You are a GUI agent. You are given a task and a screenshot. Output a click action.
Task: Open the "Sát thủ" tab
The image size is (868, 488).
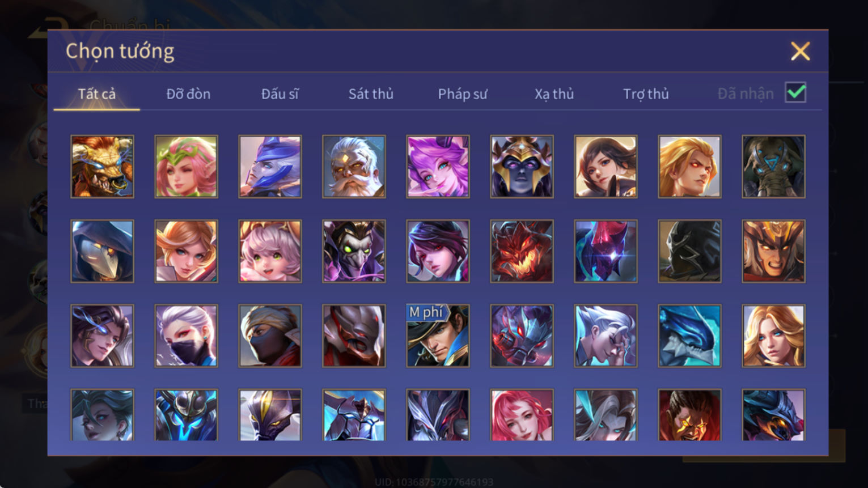371,94
